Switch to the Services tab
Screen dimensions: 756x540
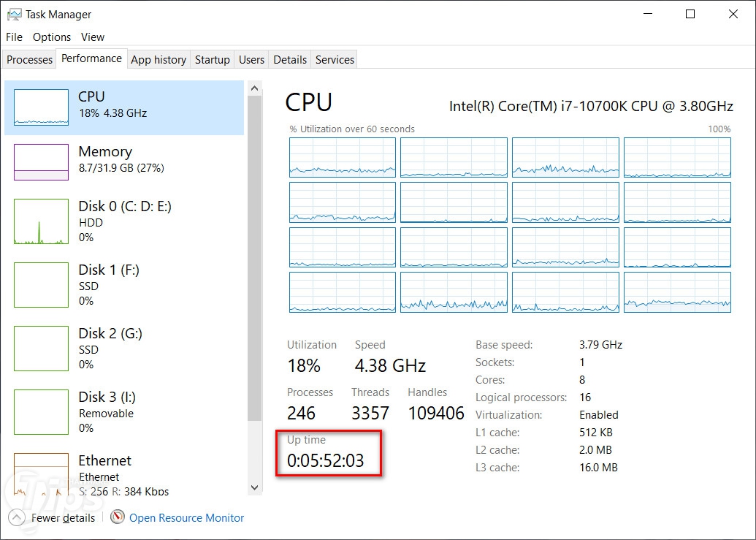(x=335, y=60)
